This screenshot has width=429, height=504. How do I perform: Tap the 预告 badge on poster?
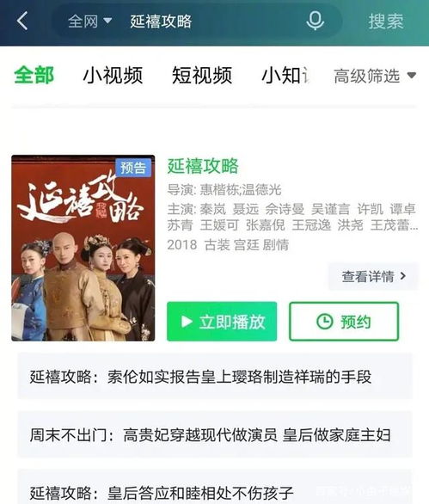point(133,168)
